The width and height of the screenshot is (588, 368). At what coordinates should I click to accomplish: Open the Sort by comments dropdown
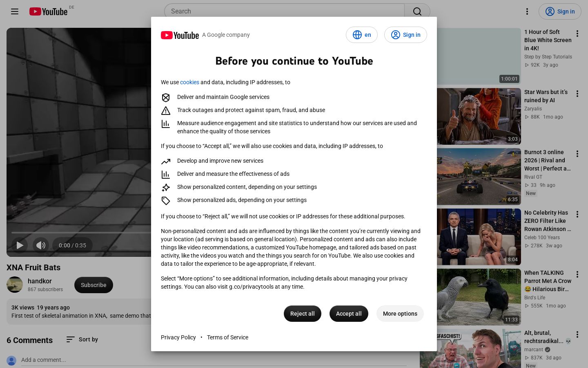tap(82, 339)
